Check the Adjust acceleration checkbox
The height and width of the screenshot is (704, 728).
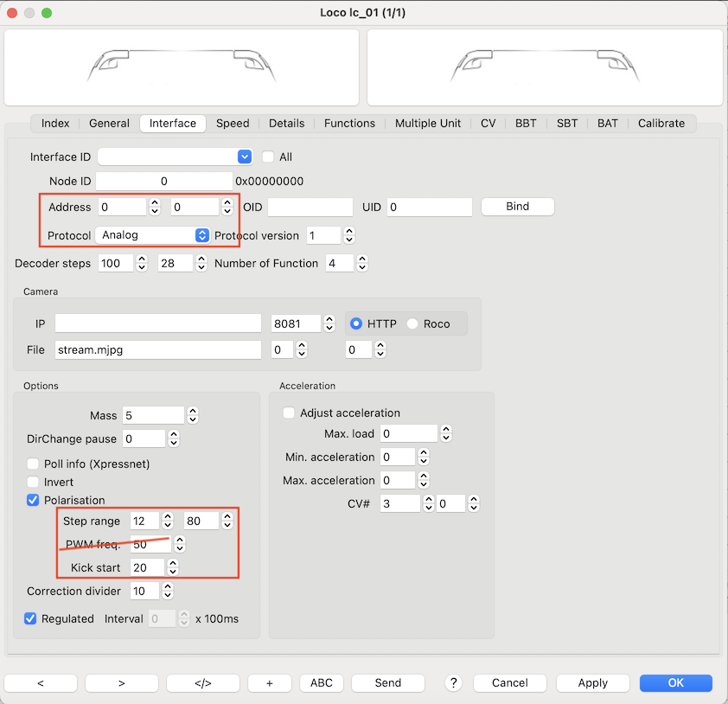[290, 413]
